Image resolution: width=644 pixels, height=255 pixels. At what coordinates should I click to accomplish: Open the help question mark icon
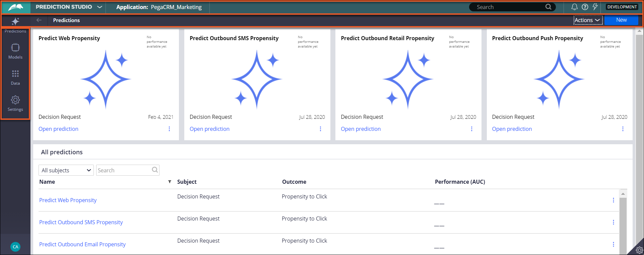point(585,7)
